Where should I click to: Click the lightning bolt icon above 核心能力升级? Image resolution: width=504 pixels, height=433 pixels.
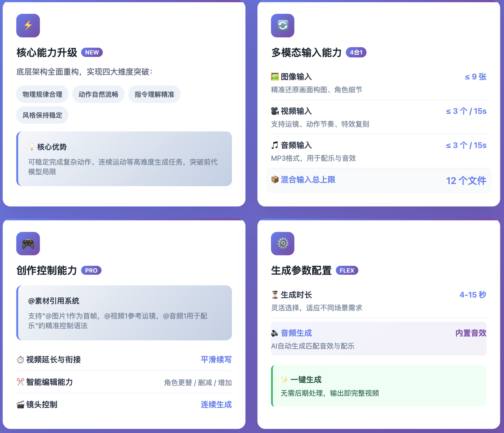[28, 25]
